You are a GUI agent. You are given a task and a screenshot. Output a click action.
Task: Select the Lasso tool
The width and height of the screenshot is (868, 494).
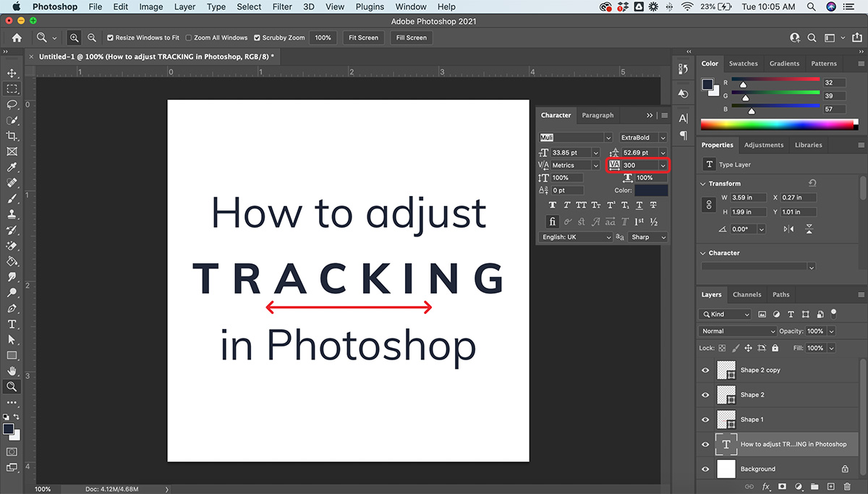12,104
